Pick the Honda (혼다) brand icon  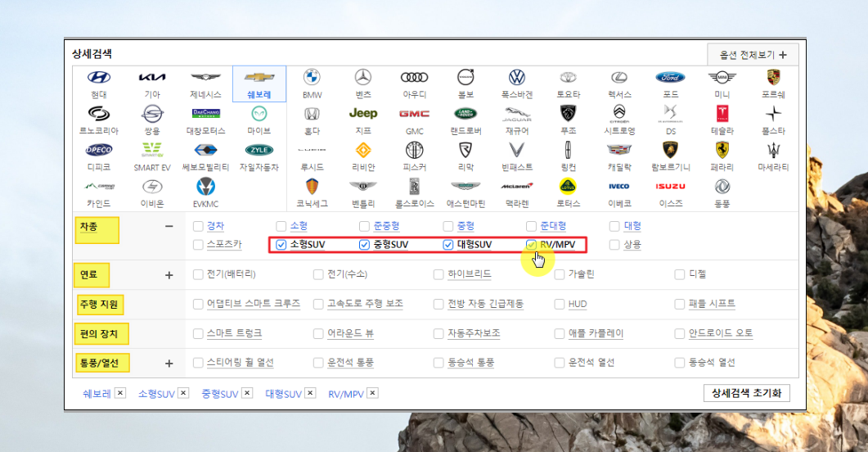click(x=313, y=114)
